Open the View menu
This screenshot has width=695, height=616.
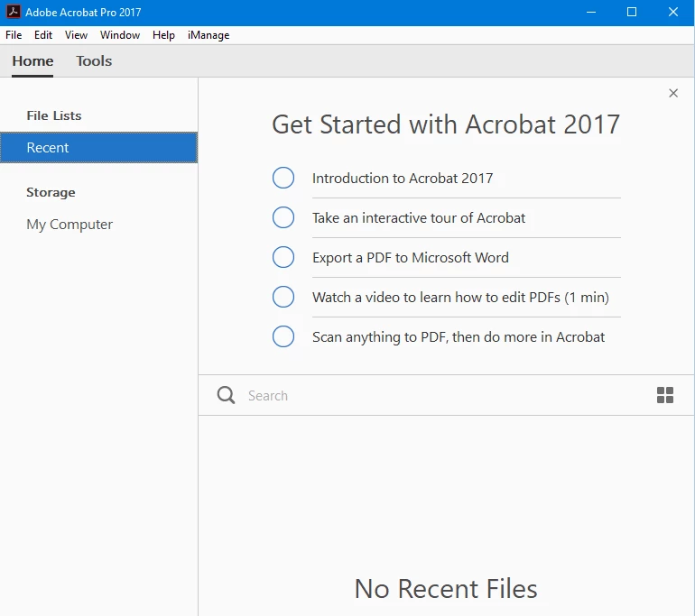[x=76, y=35]
